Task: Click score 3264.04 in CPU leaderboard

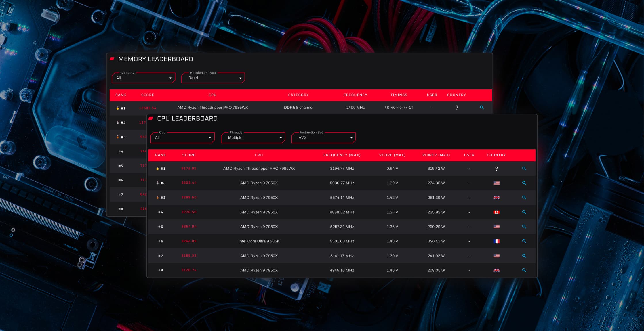Action: tap(189, 227)
